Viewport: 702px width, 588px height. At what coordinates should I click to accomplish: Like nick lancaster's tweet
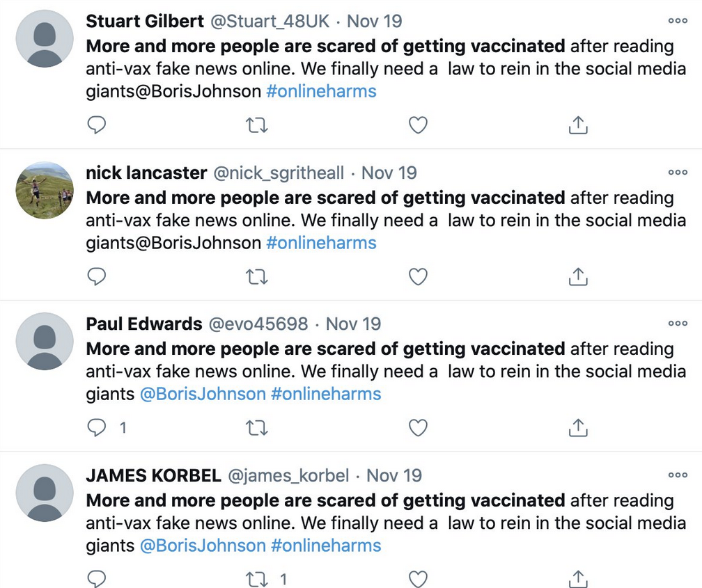418,277
